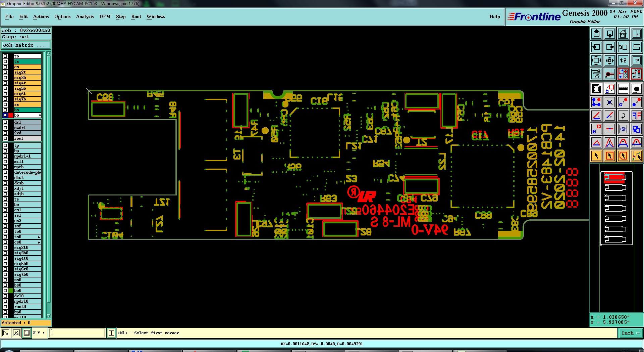The image size is (644, 352).
Task: Toggle checkbox for layer to
Action: 5,56
